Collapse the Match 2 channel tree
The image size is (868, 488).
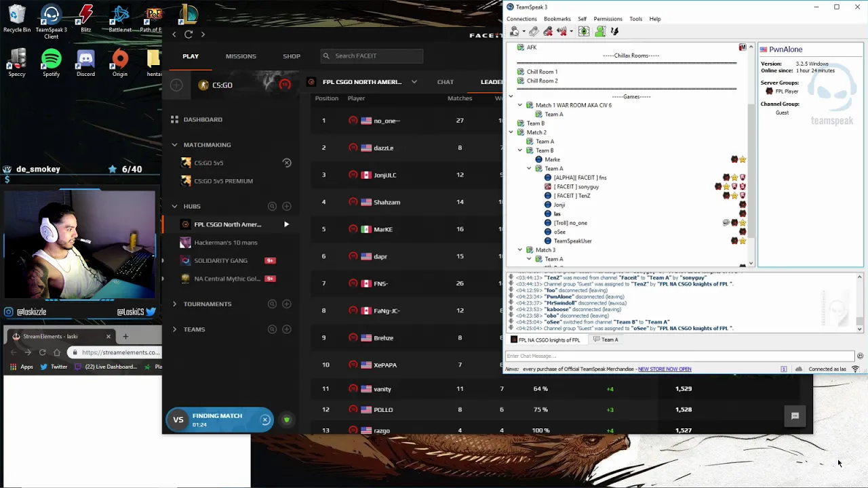coord(511,132)
